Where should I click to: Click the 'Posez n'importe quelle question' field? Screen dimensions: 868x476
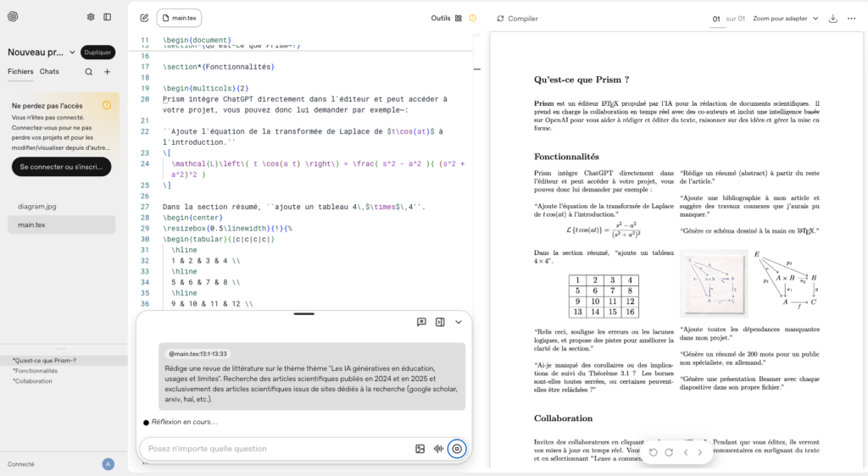275,449
